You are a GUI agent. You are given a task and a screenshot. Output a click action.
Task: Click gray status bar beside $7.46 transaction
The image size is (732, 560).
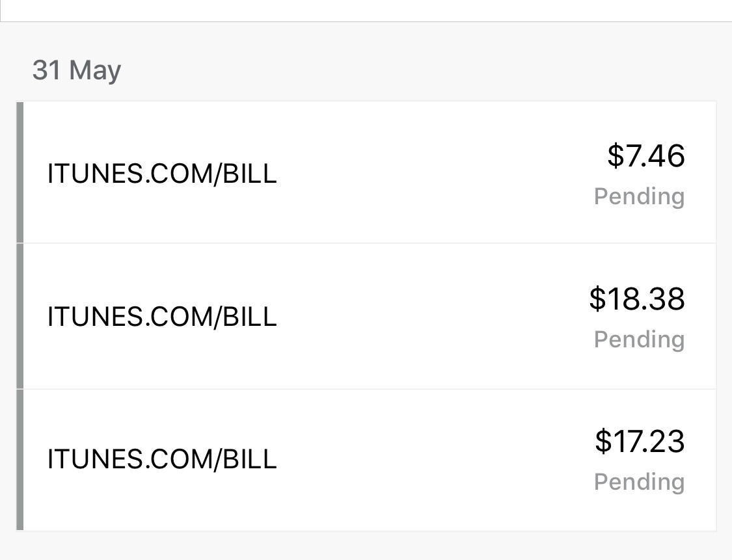20,172
